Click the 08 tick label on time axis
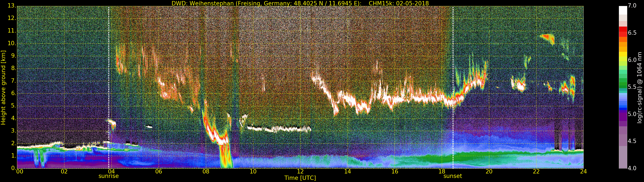The height and width of the screenshot is (182, 644). pos(206,172)
